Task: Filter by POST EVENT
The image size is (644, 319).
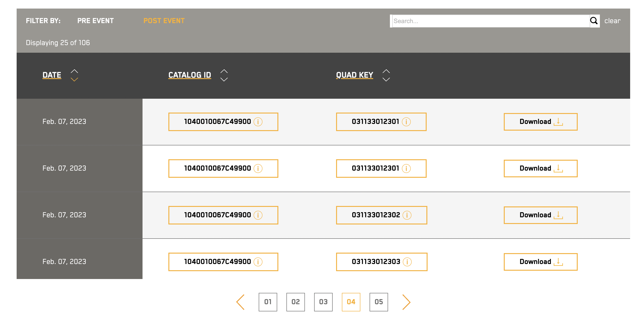Action: click(164, 21)
